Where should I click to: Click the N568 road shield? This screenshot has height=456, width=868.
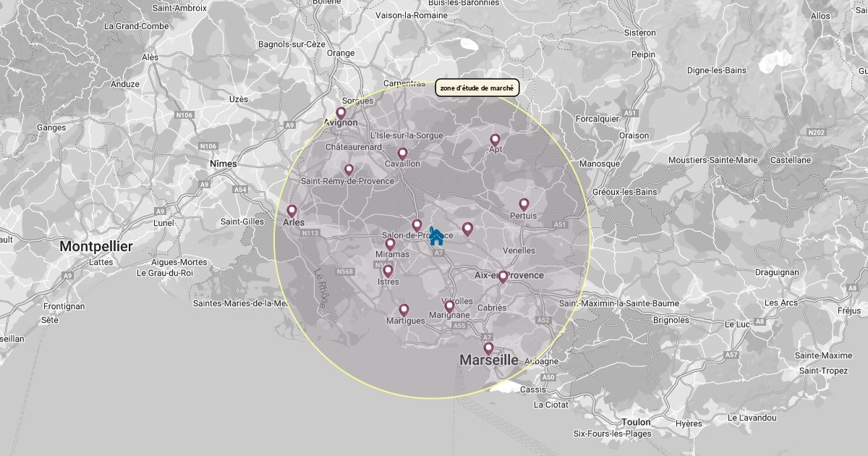pos(344,271)
